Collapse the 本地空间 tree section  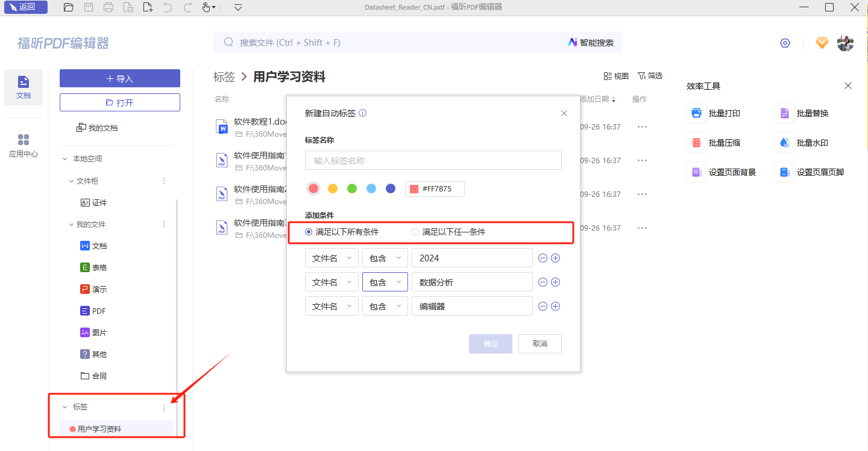tap(65, 159)
